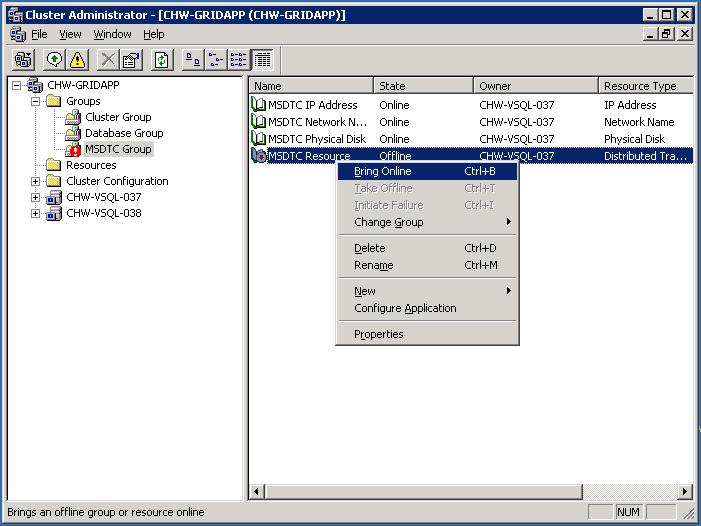The width and height of the screenshot is (701, 526).
Task: Choose Properties from the context menu
Action: click(427, 334)
